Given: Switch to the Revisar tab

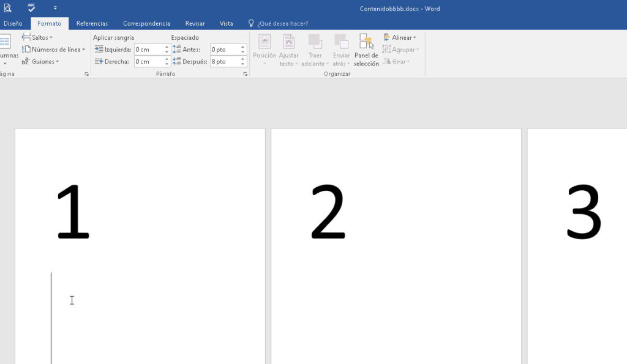Looking at the screenshot, I should click(x=195, y=23).
